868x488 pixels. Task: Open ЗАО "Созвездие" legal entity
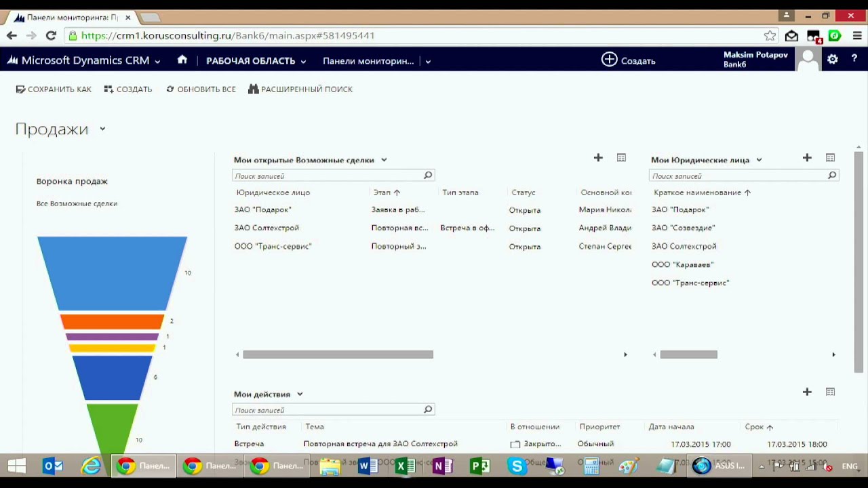tap(683, 228)
